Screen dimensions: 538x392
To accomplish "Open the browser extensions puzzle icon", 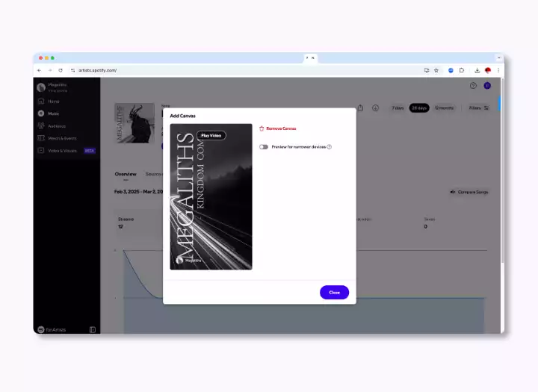I will (x=462, y=70).
